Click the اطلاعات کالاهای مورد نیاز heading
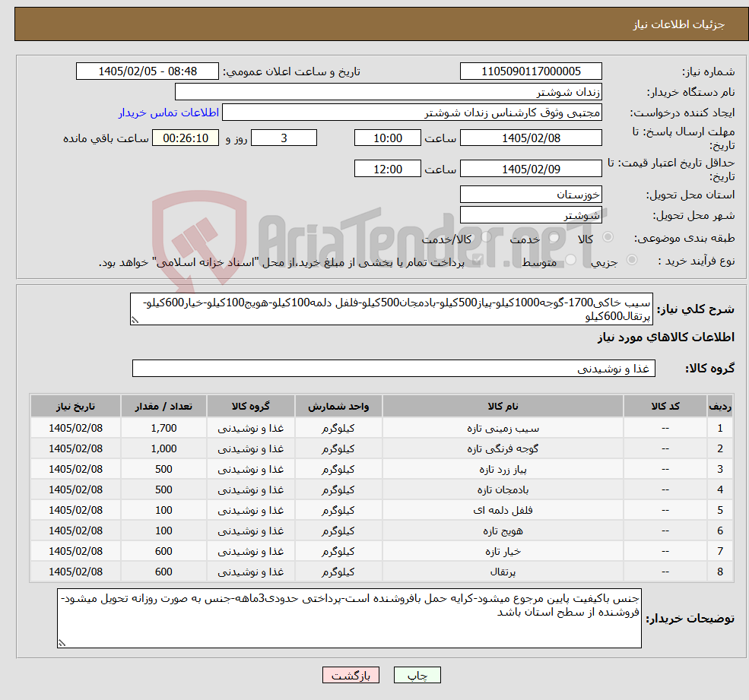The height and width of the screenshot is (700, 749). [666, 337]
